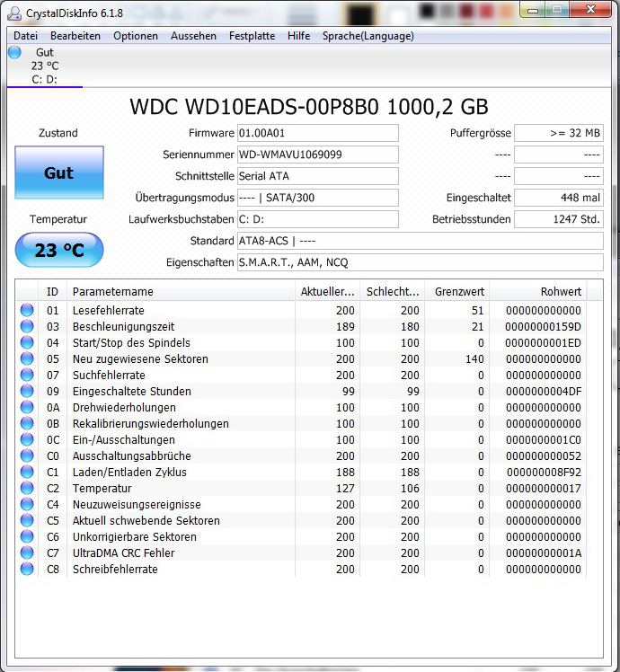Viewport: 620px width, 672px height.
Task: Click the status orb for Lesefehlerrate
Action: pos(27,310)
